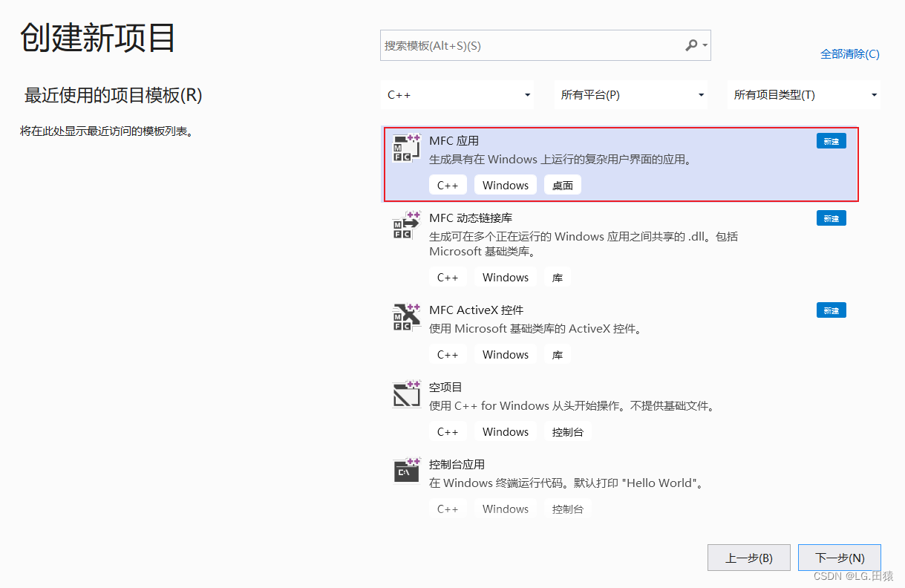Image resolution: width=905 pixels, height=588 pixels.
Task: Click the search magnifier icon
Action: tap(691, 45)
